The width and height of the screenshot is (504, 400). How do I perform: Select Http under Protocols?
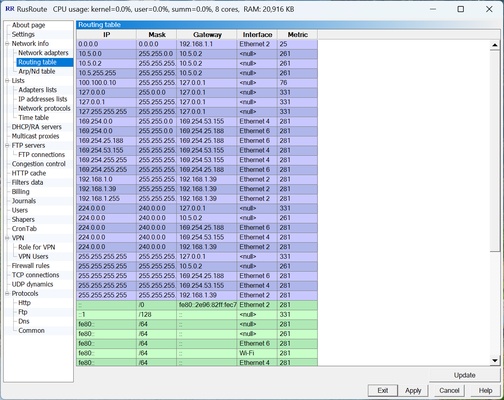click(24, 303)
